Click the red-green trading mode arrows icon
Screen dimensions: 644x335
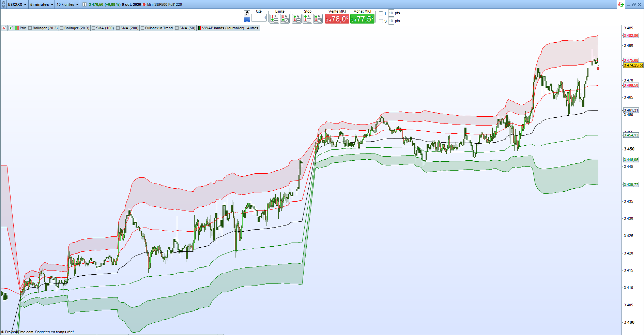point(621,4)
